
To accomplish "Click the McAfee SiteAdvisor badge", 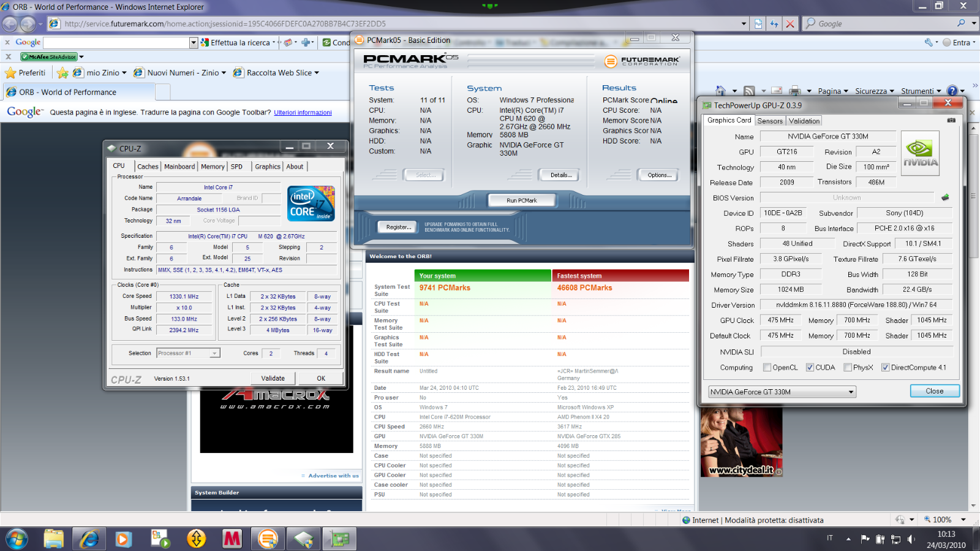I will [49, 57].
